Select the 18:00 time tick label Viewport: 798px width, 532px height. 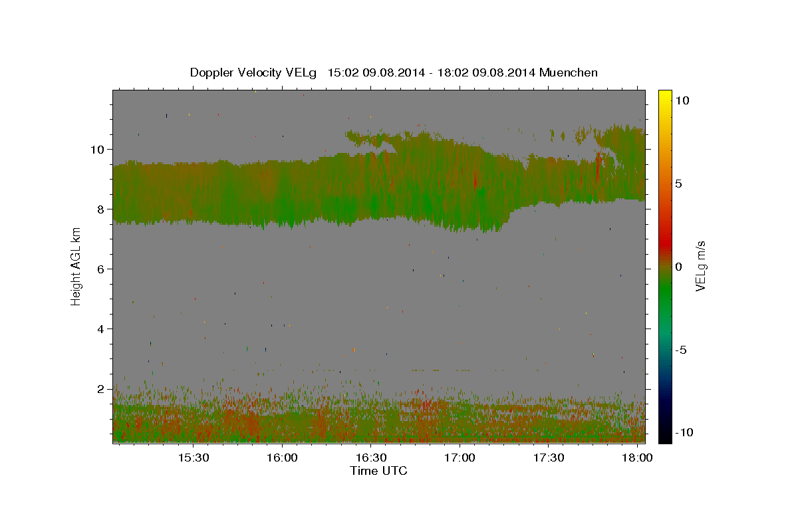coord(637,458)
